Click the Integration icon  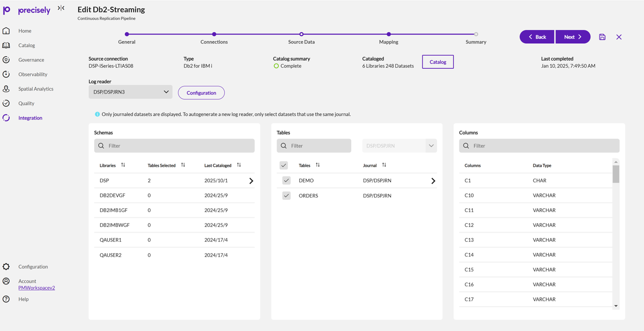(x=6, y=118)
